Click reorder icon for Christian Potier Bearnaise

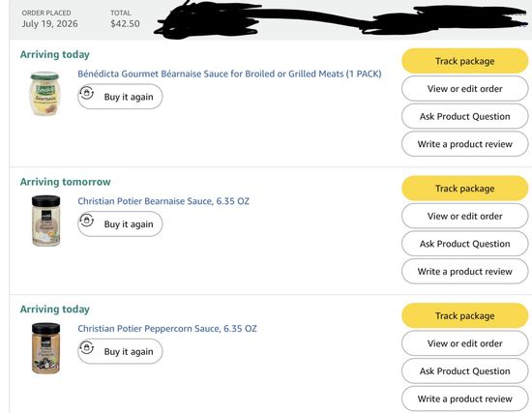(x=86, y=221)
